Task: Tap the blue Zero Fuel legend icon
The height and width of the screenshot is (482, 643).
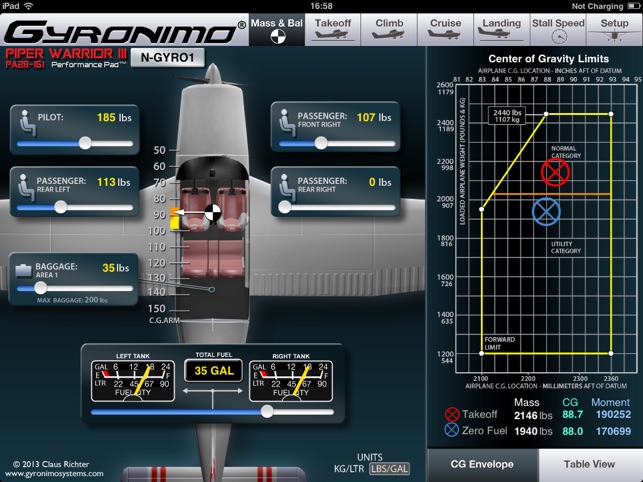Action: pos(451,430)
